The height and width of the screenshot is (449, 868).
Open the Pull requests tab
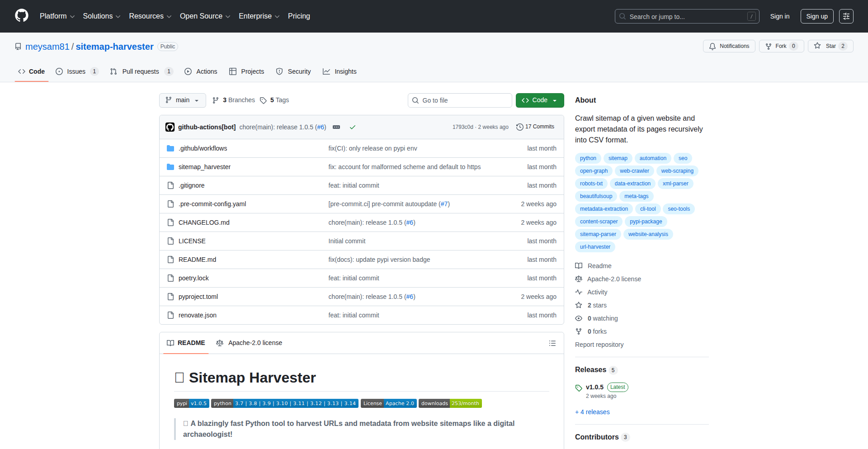tap(140, 71)
